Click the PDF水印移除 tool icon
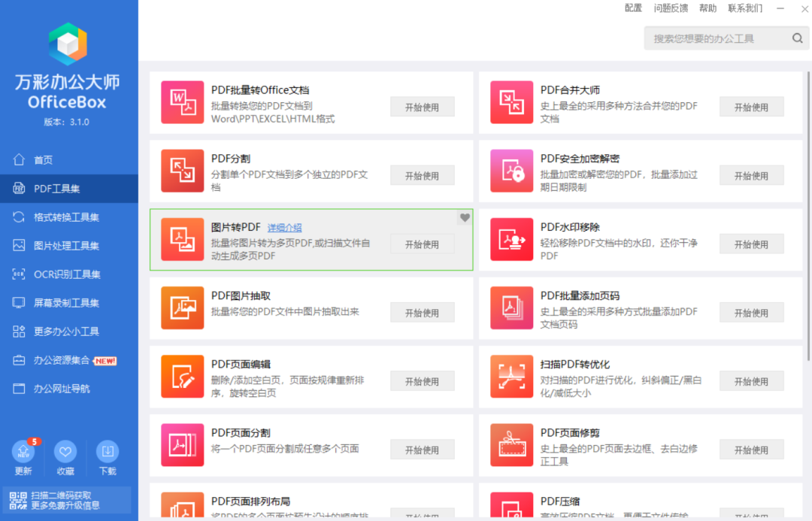 [x=512, y=239]
